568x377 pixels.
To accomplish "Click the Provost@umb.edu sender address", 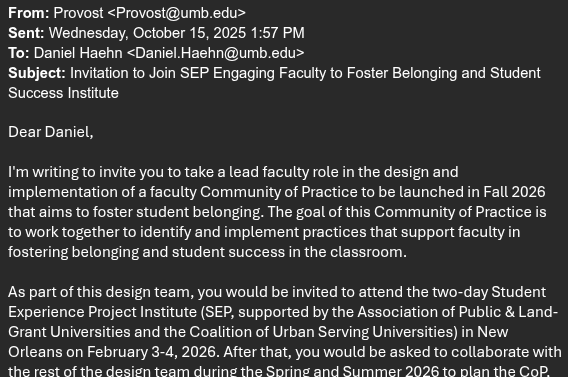I will click(176, 13).
